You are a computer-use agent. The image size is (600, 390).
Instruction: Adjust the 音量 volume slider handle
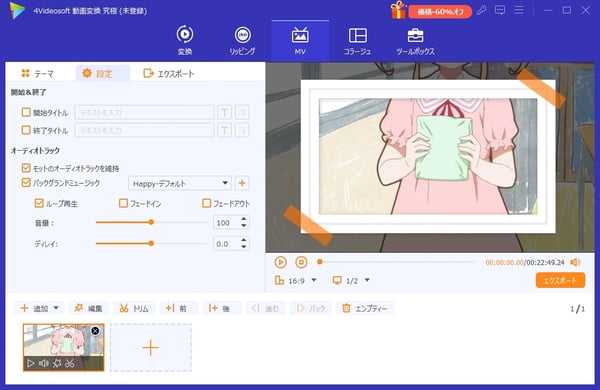(x=151, y=222)
